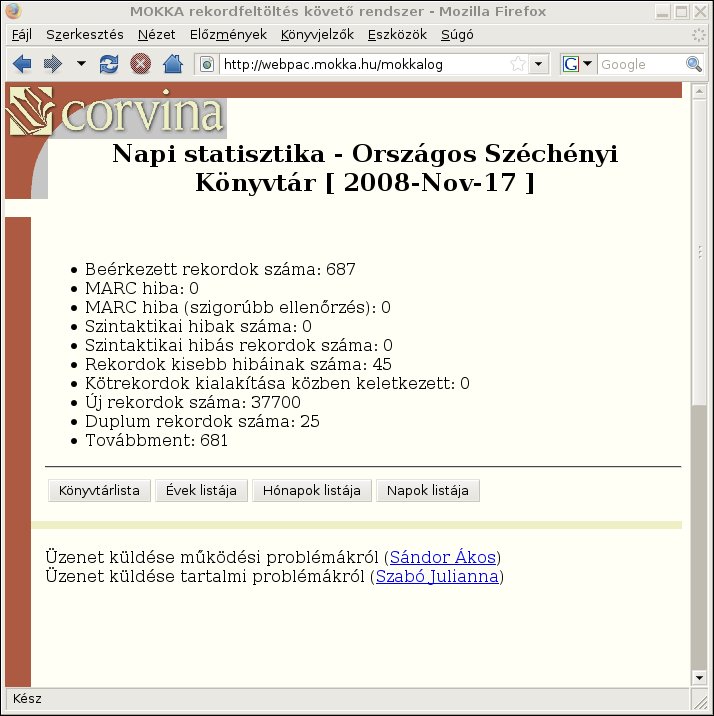Click the Forward navigation arrow
Screen dimensions: 714x716
52,64
